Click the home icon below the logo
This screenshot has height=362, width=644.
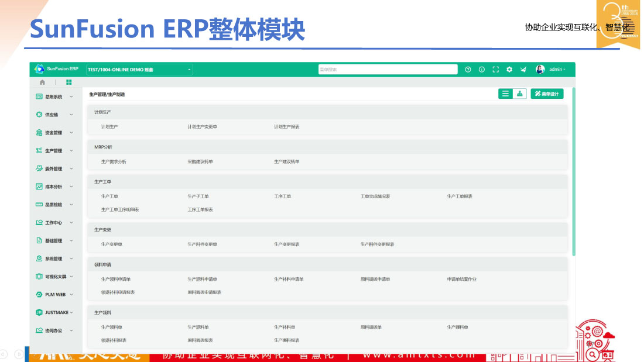click(42, 82)
